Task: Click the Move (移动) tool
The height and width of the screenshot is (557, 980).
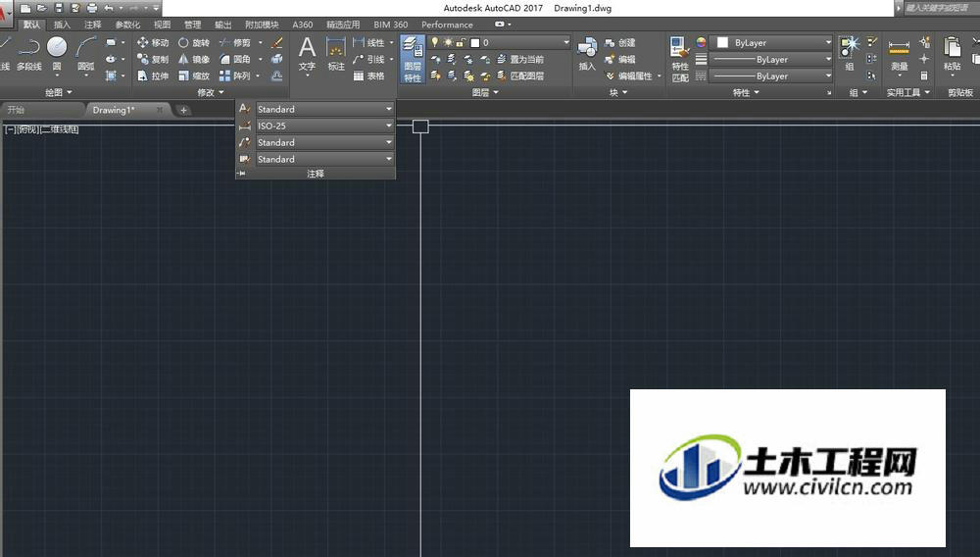Action: tap(153, 42)
